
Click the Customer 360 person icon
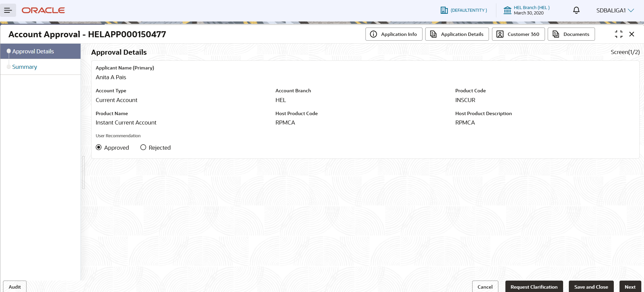coord(500,34)
